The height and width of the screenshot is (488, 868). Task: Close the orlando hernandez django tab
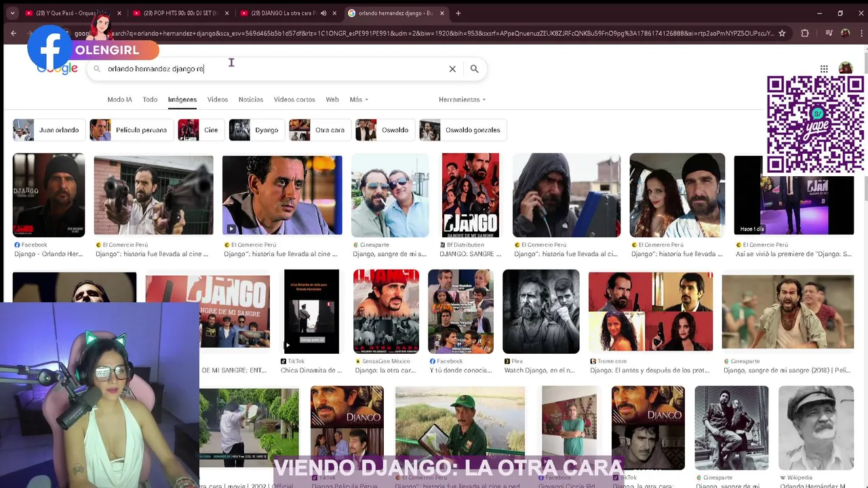click(x=441, y=13)
